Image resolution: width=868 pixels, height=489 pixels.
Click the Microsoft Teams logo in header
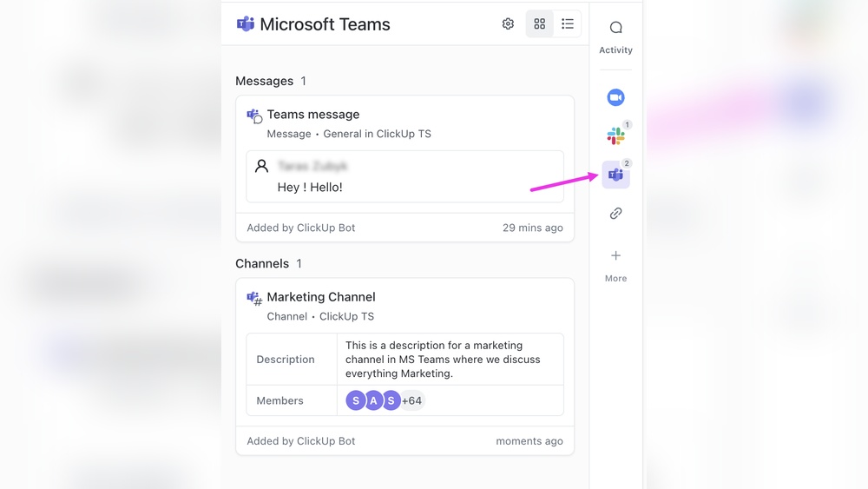coord(246,23)
